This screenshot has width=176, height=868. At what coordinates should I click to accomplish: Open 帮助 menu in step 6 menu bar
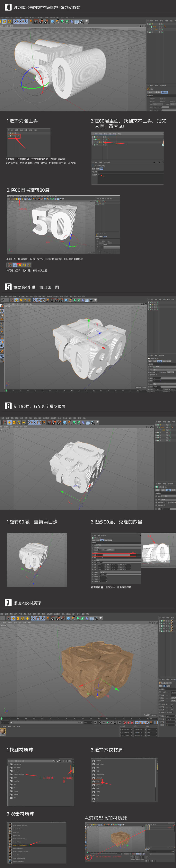tap(84, 418)
